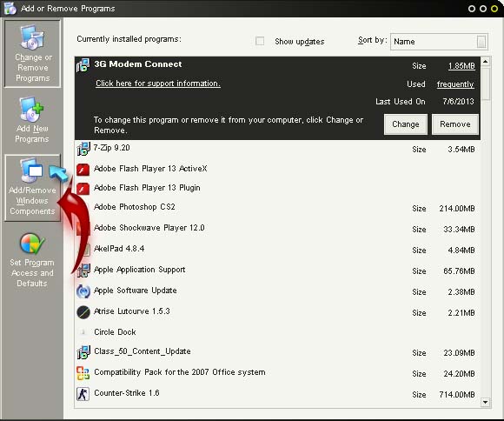
Task: Select the Atrise Lutcurve 1.5.3 icon
Action: (x=83, y=312)
